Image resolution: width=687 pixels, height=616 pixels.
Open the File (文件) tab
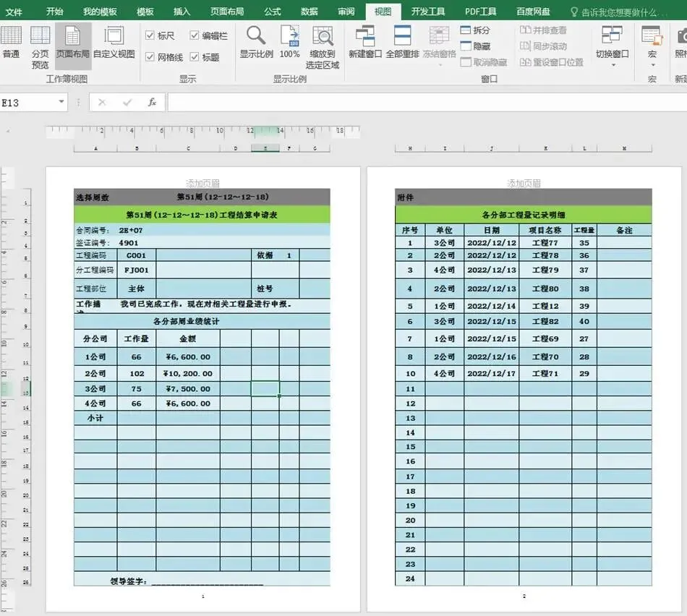click(x=14, y=12)
